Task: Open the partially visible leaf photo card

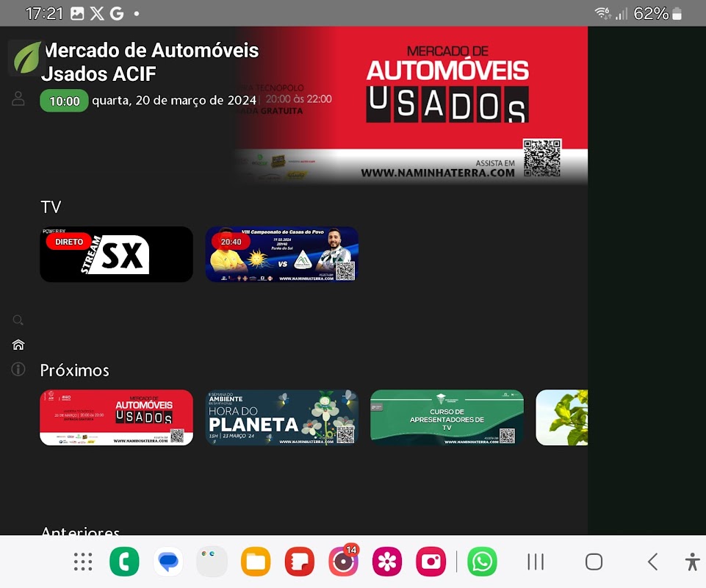Action: click(x=561, y=417)
